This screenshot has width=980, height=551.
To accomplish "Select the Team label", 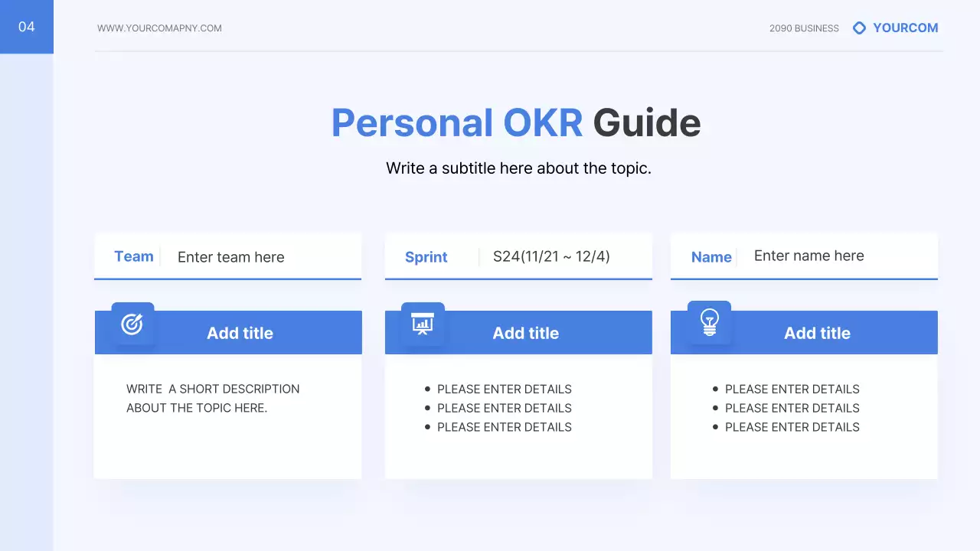I will 134,256.
